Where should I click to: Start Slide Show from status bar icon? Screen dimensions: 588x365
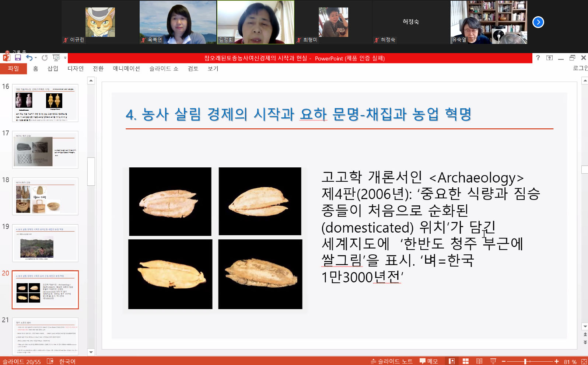click(493, 361)
